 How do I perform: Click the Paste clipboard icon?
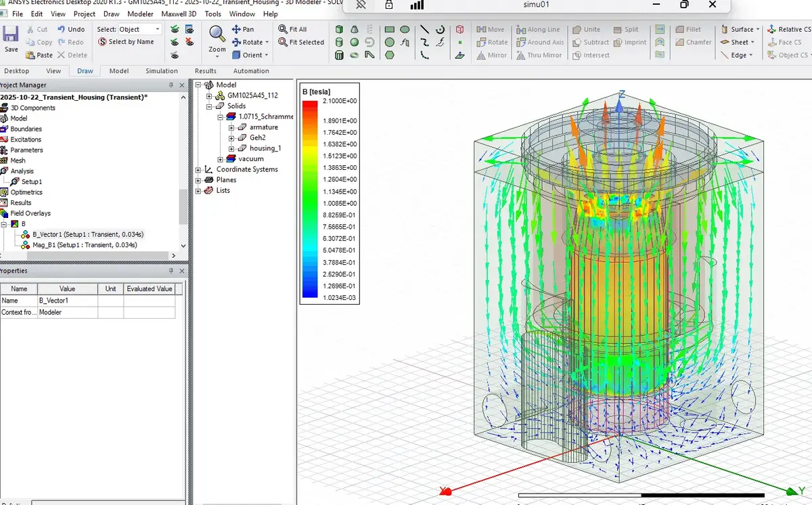click(x=30, y=55)
